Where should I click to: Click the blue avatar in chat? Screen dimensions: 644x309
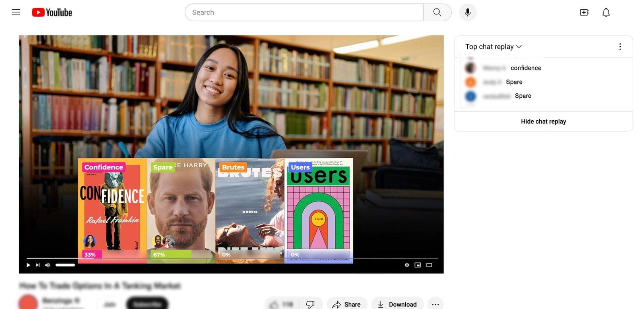pos(471,96)
